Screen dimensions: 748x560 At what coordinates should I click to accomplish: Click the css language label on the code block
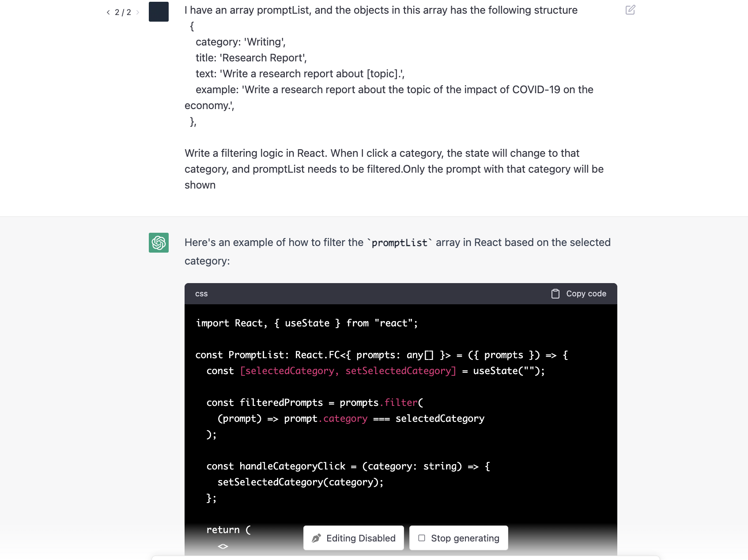point(201,294)
